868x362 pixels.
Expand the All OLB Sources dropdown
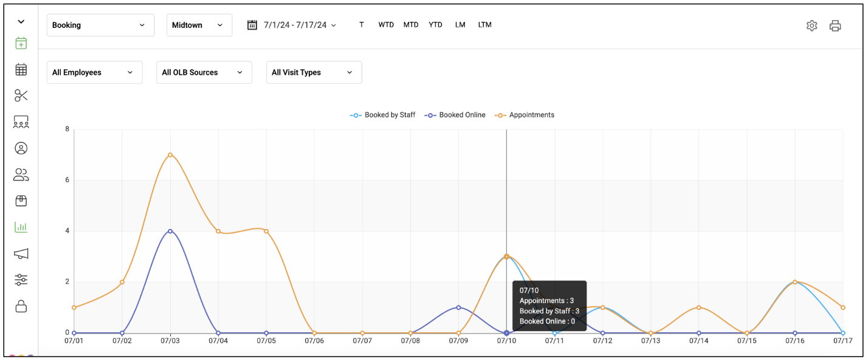[x=204, y=72]
